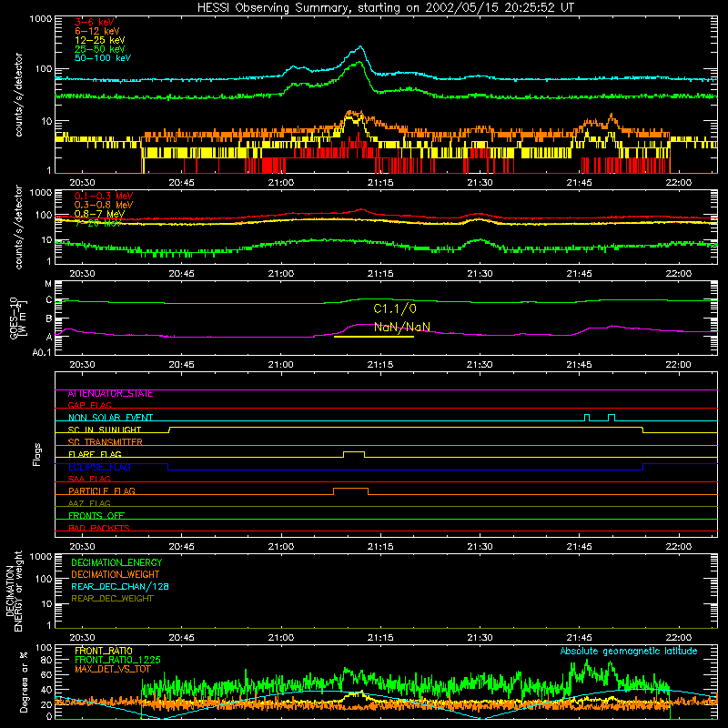Select the BAD_PACKETS flag label
Viewport: 728px width, 728px height.
[x=99, y=528]
